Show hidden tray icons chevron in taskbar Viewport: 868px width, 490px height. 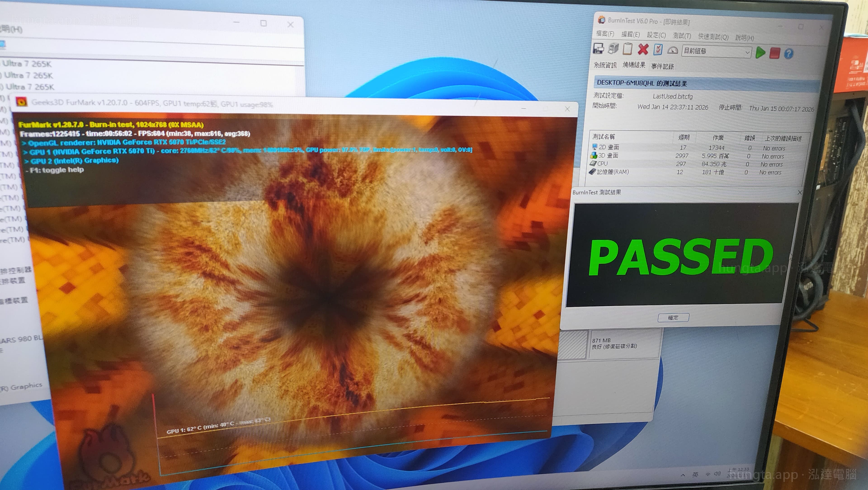tap(683, 475)
